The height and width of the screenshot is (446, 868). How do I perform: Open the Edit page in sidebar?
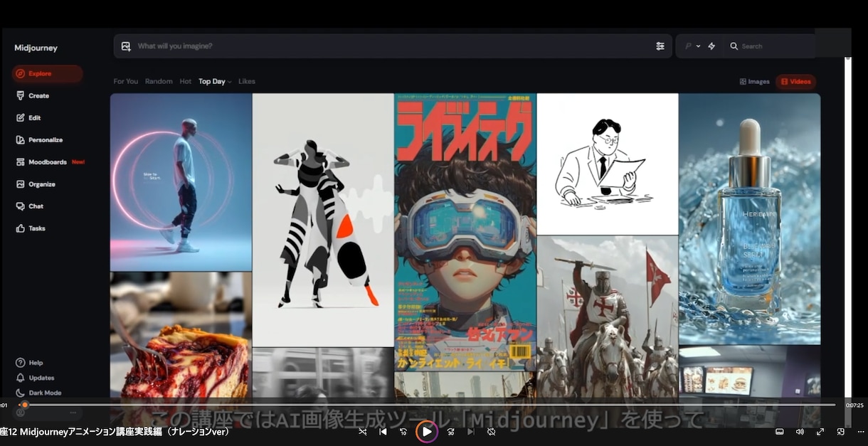[x=28, y=117]
